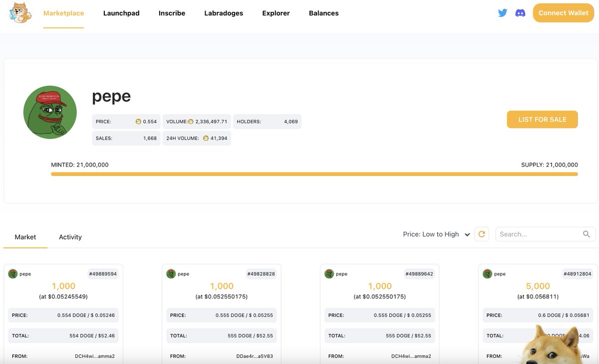Click the LIST FOR SALE button
The height and width of the screenshot is (364, 599).
[543, 120]
